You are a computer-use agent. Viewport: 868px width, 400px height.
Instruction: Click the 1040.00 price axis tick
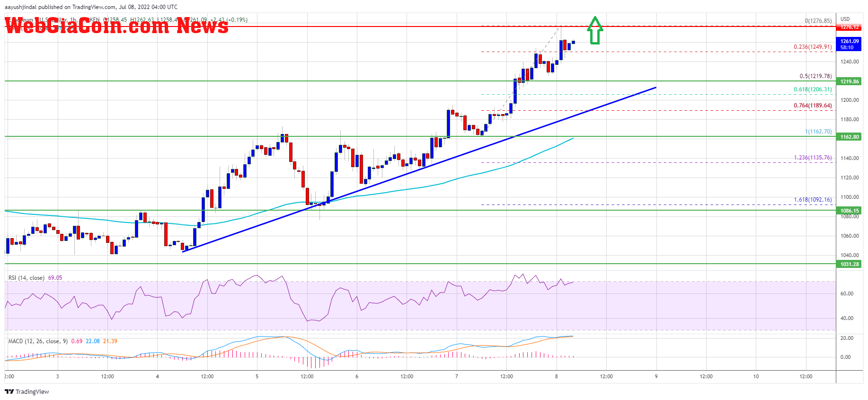[x=850, y=255]
